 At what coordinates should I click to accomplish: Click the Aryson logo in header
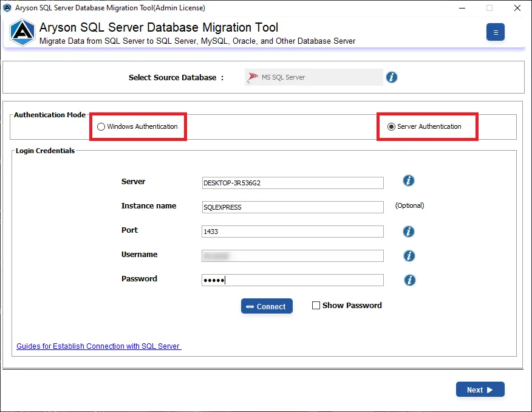coord(22,33)
